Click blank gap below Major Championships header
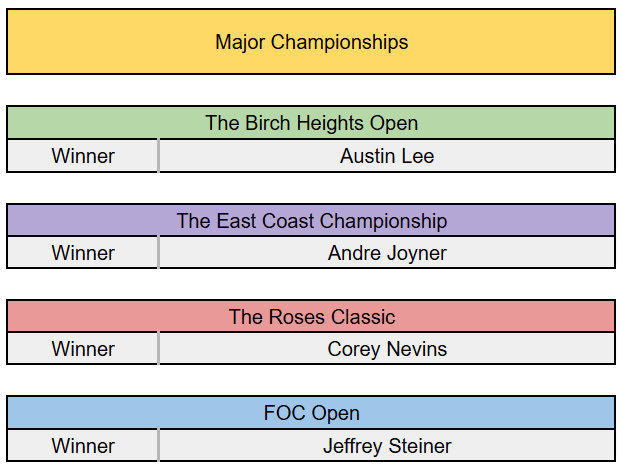The height and width of the screenshot is (468, 621). [311, 90]
